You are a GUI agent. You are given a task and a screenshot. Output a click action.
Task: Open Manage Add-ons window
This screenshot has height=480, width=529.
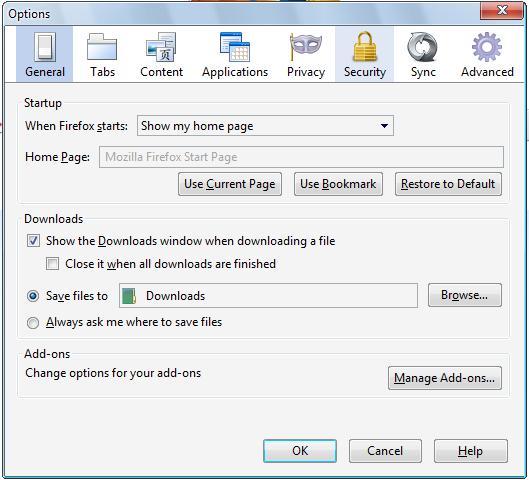445,378
